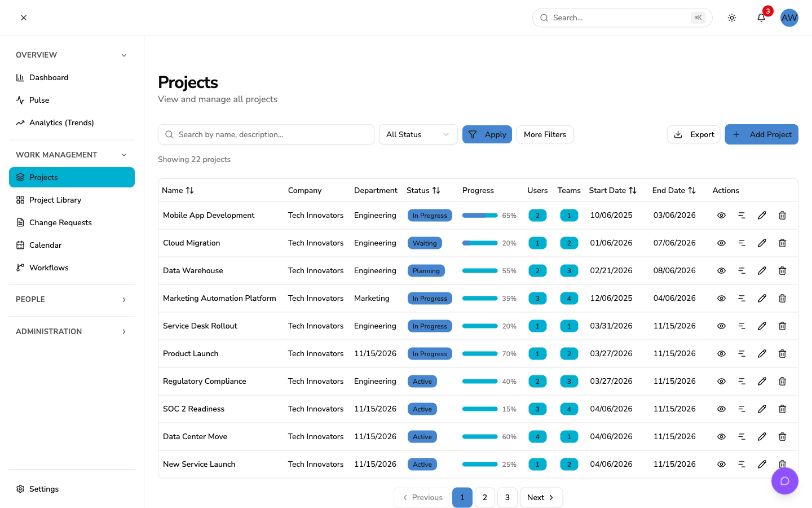The width and height of the screenshot is (812, 508).
Task: Open details list icon for Data Warehouse
Action: 742,270
